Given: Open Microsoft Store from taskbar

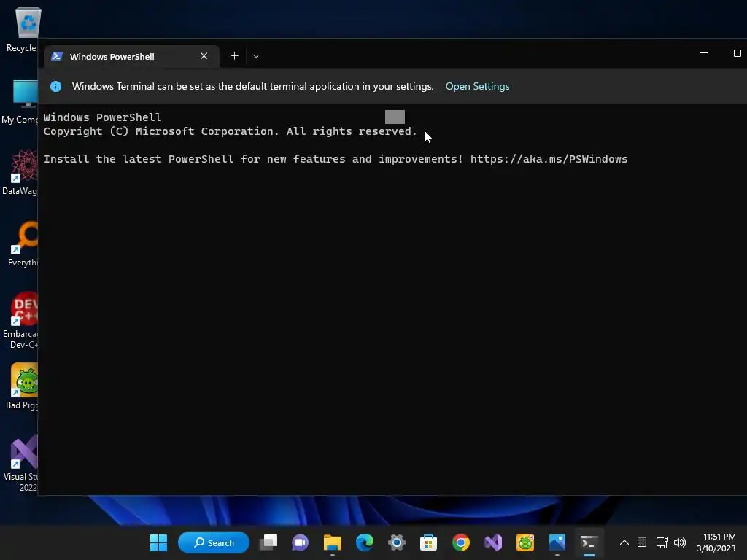Looking at the screenshot, I should [x=428, y=542].
